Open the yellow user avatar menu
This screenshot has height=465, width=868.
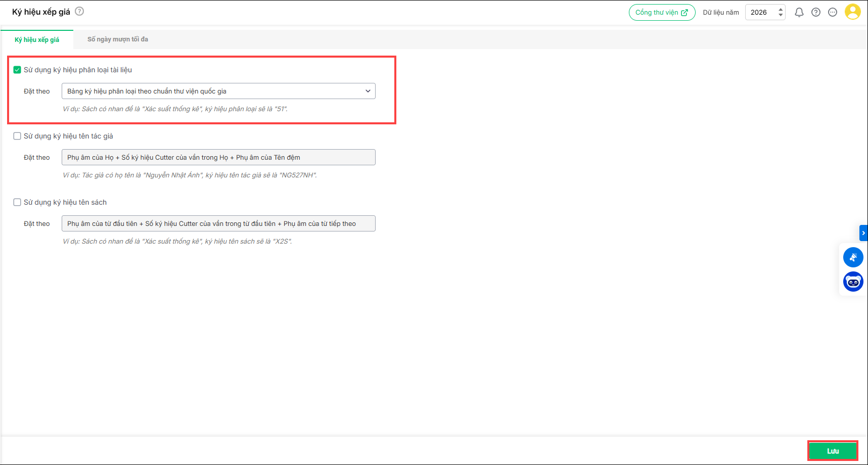point(852,12)
